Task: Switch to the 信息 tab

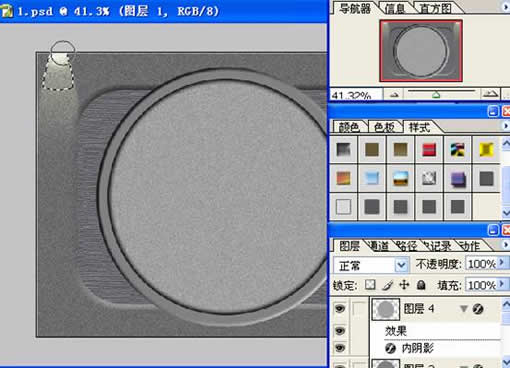Action: tap(395, 8)
